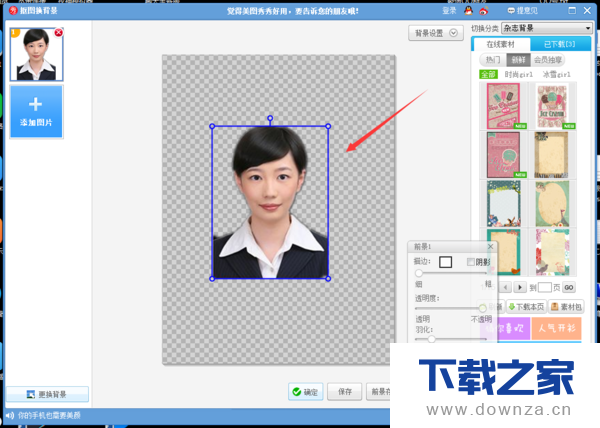Open the 提意见 feedback link
Image resolution: width=600 pixels, height=428 pixels.
523,11
